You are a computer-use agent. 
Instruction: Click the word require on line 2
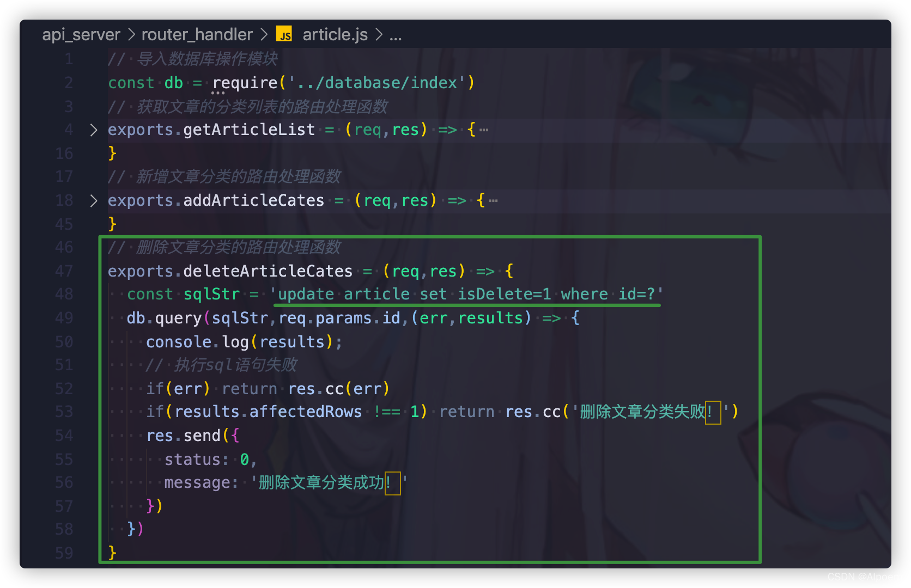245,83
